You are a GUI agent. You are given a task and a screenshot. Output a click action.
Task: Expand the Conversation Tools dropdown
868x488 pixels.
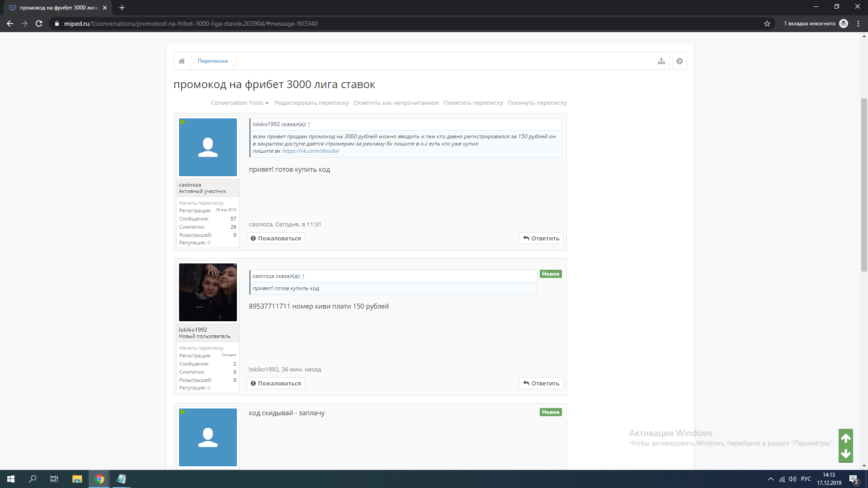coord(240,103)
